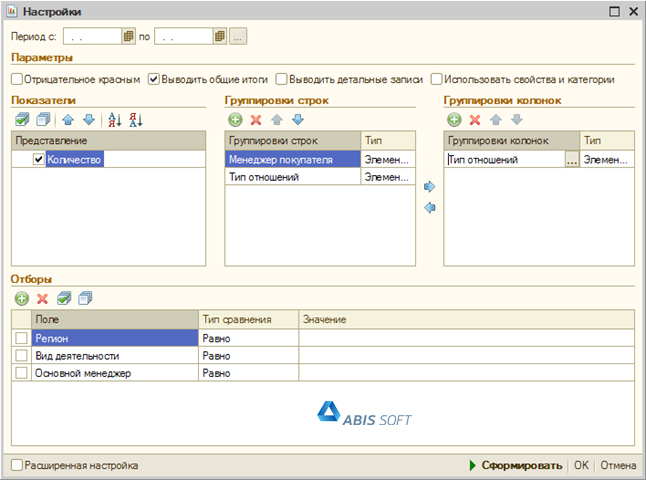Screen dimensions: 646x480
Task: Uncheck all indicators in Показатели toolbar
Action: pyautogui.click(x=43, y=120)
